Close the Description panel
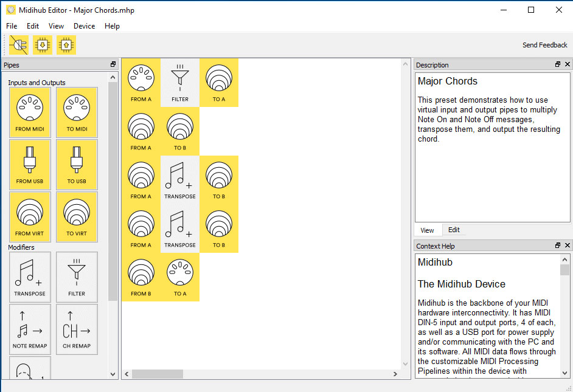 point(567,64)
